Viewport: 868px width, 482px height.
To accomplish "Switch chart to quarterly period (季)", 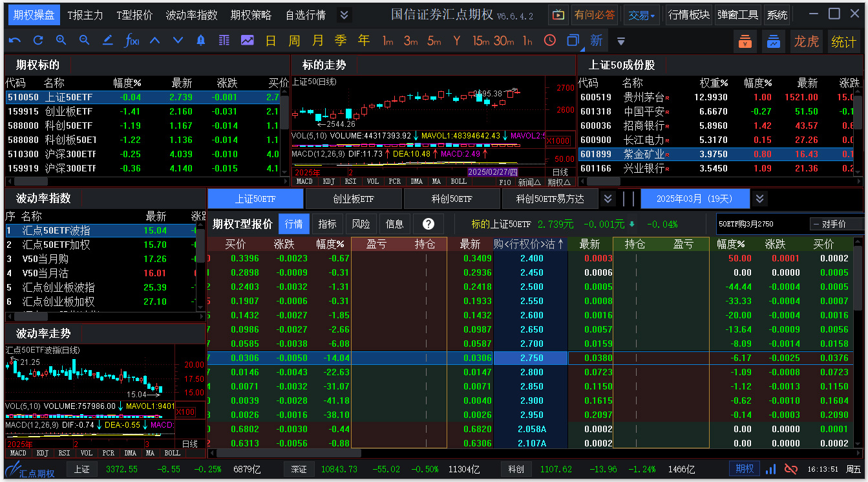I will pos(341,41).
